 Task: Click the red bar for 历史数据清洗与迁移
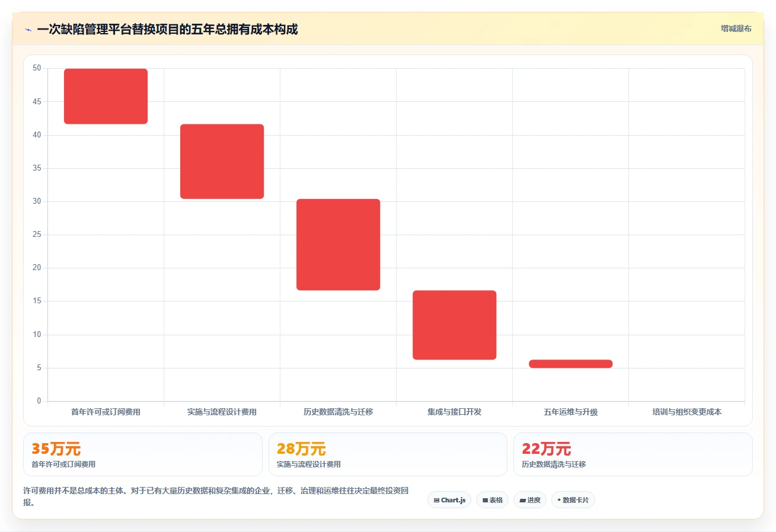pyautogui.click(x=338, y=245)
